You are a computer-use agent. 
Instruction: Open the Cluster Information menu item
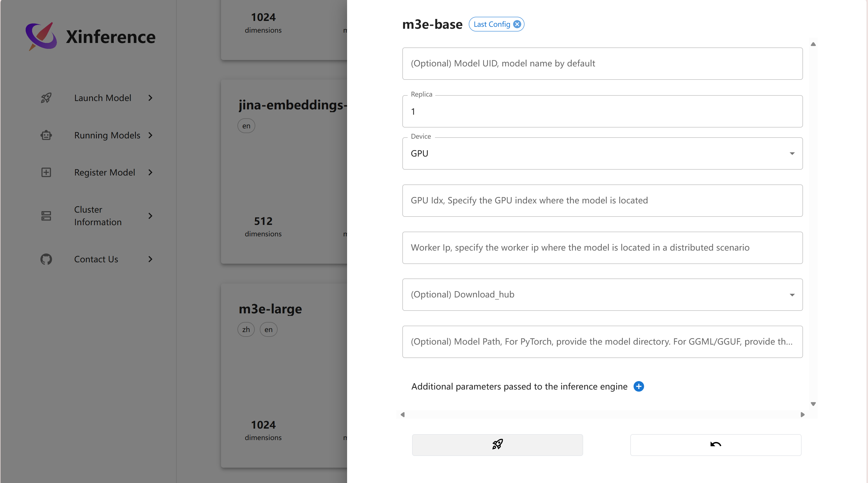[x=98, y=216]
